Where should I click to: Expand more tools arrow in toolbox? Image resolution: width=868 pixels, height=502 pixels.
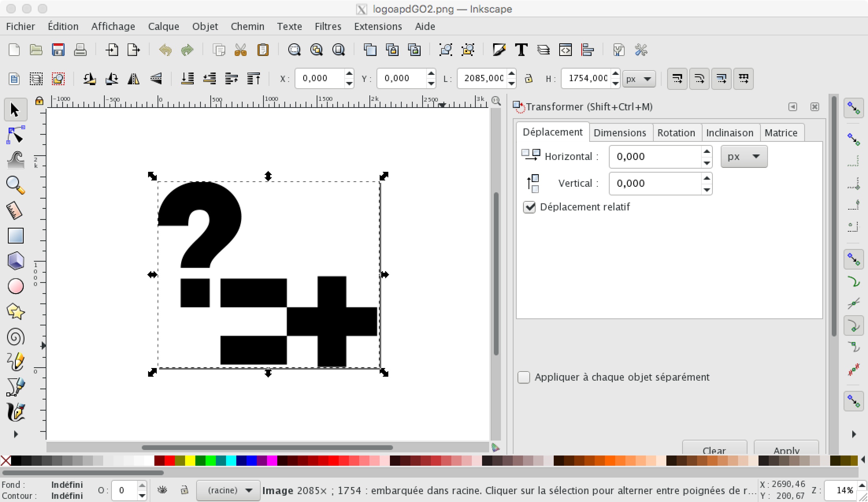click(16, 434)
